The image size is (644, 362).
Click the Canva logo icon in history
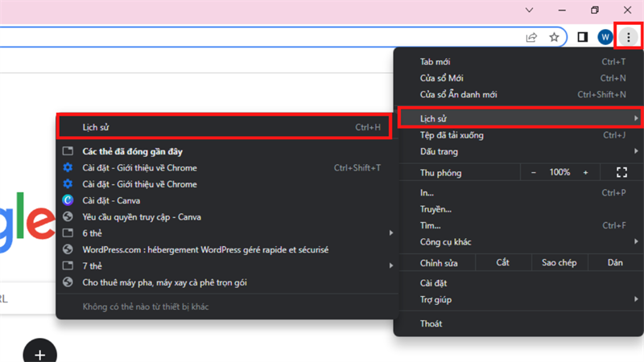[68, 200]
